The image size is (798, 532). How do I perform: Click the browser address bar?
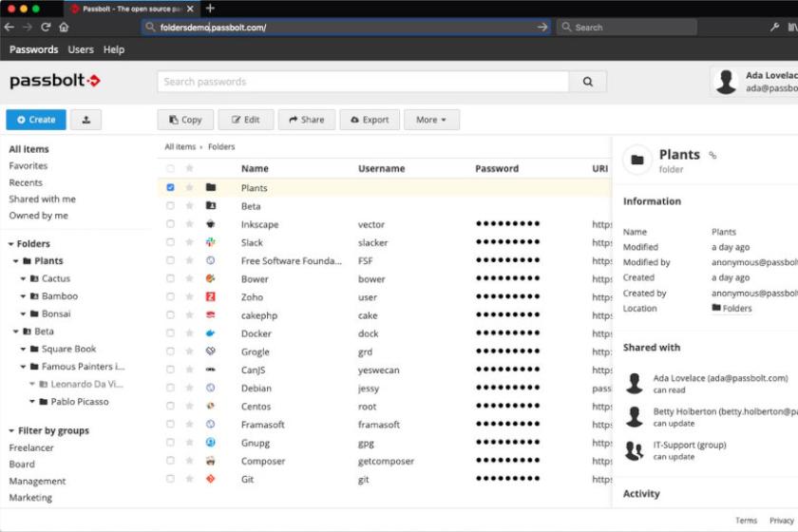click(346, 27)
